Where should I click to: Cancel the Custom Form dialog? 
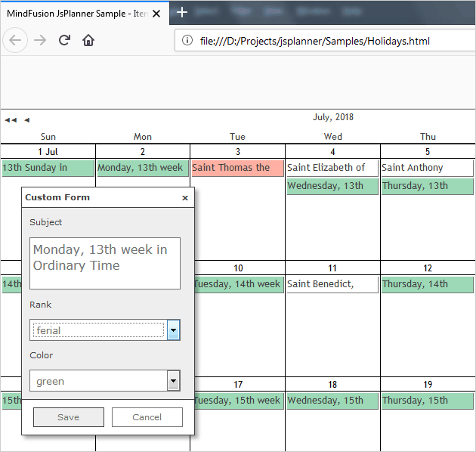(x=147, y=417)
